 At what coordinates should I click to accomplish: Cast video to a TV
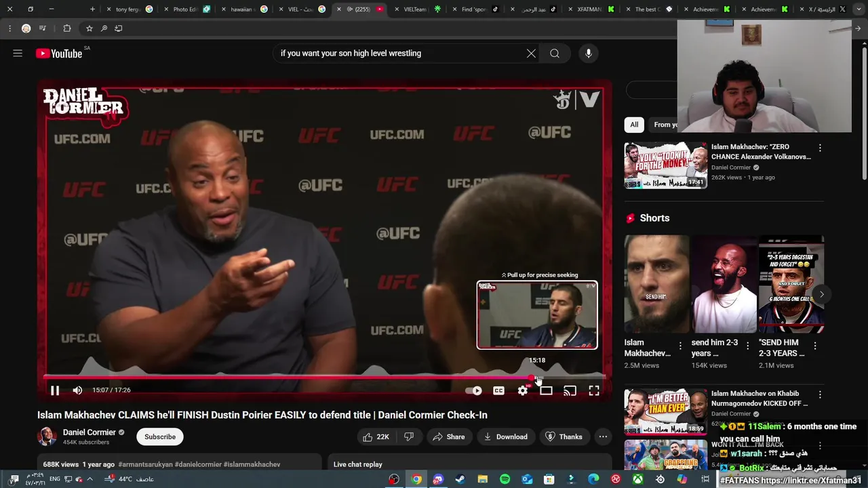tap(570, 390)
